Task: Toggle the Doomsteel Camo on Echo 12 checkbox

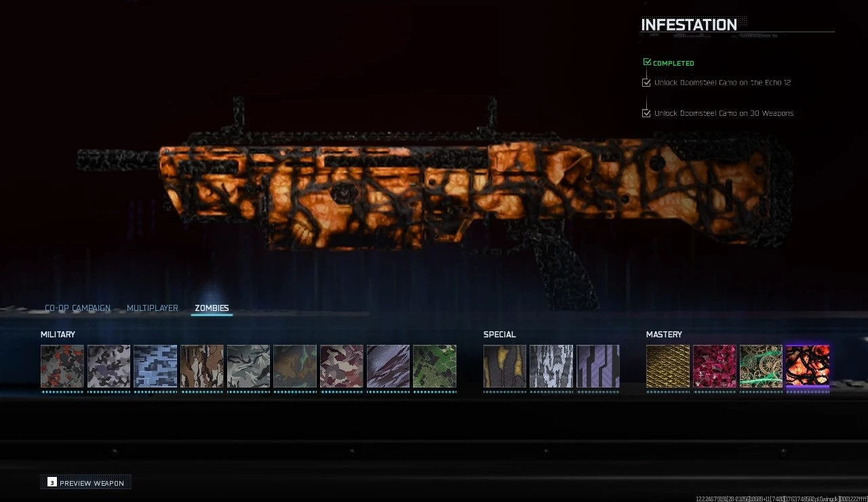Action: (x=646, y=83)
